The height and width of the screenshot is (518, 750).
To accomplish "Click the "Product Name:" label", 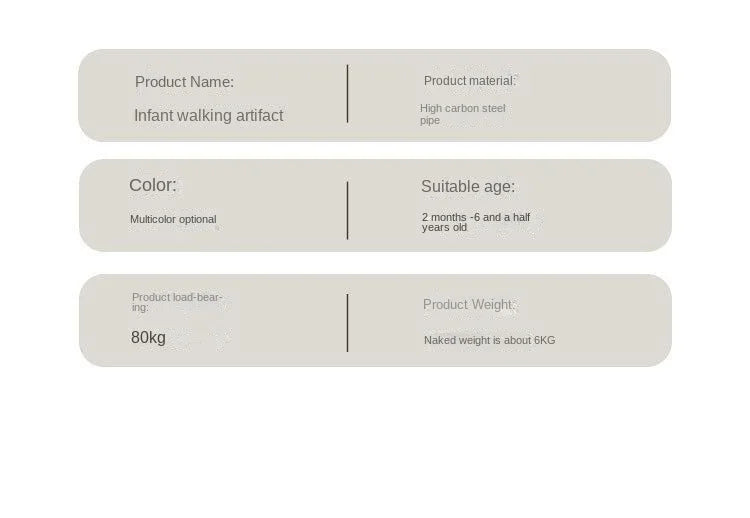I will (x=184, y=82).
